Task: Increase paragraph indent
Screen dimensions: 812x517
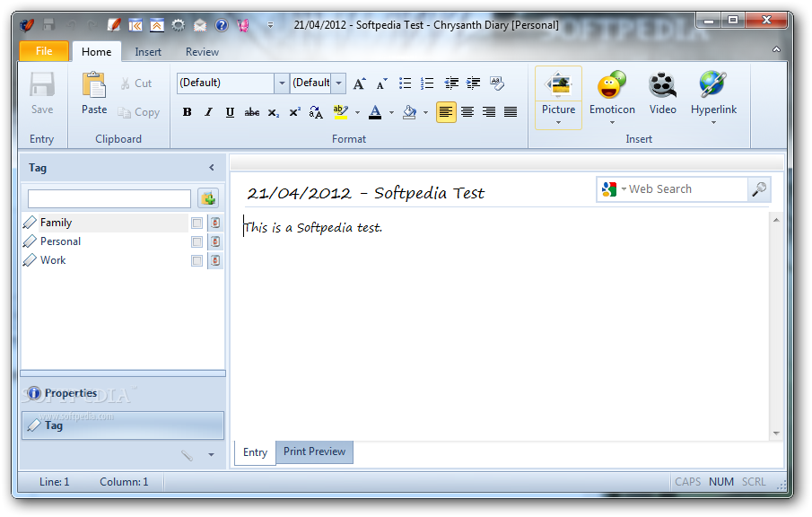Action: click(x=474, y=83)
